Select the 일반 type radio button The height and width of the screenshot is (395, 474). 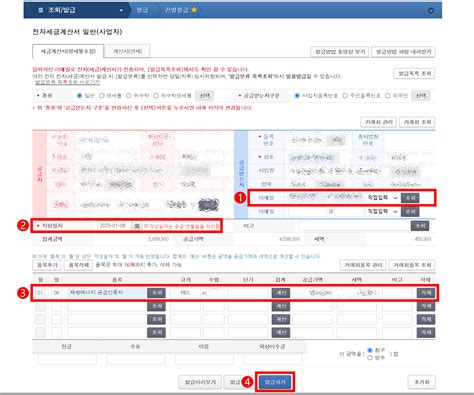coord(79,96)
